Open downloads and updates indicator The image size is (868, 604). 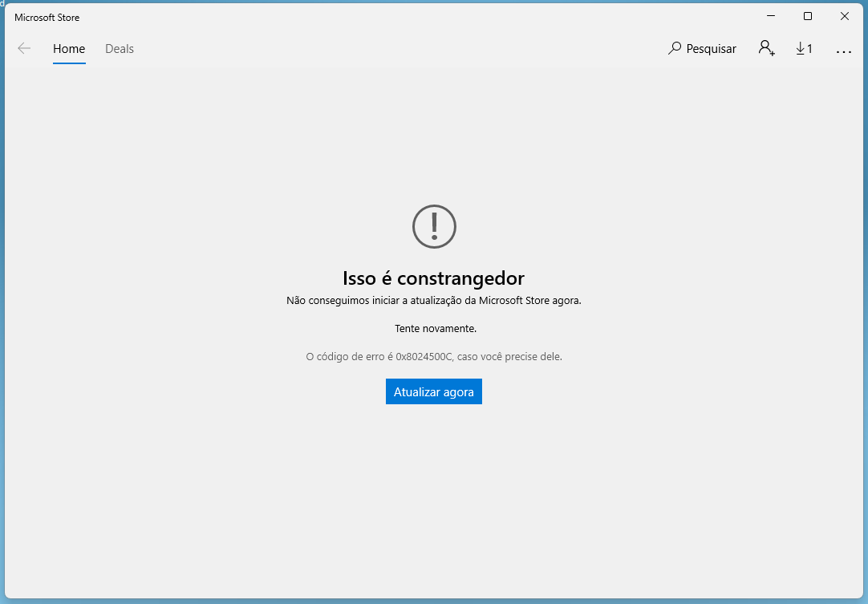(x=804, y=49)
